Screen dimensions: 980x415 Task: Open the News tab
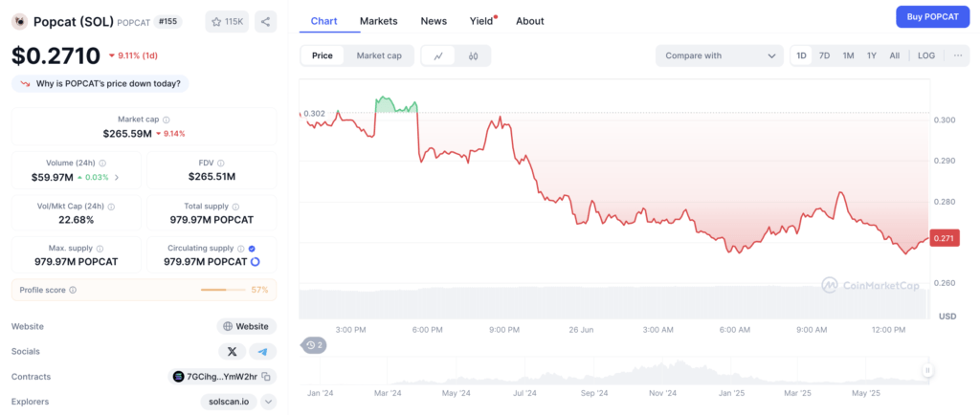(434, 21)
